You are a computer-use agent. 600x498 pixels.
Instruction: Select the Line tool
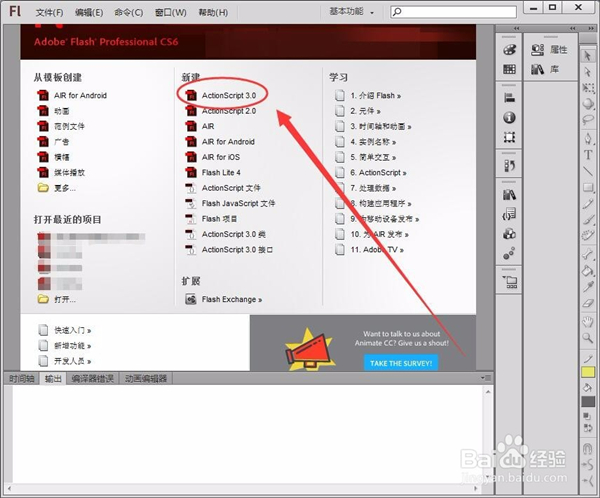coord(588,171)
